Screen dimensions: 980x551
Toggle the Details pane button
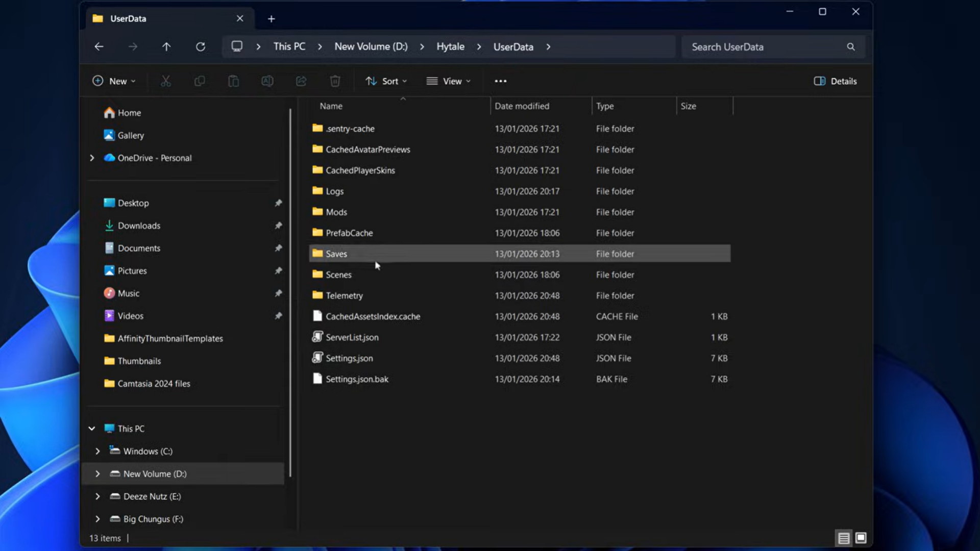coord(835,81)
